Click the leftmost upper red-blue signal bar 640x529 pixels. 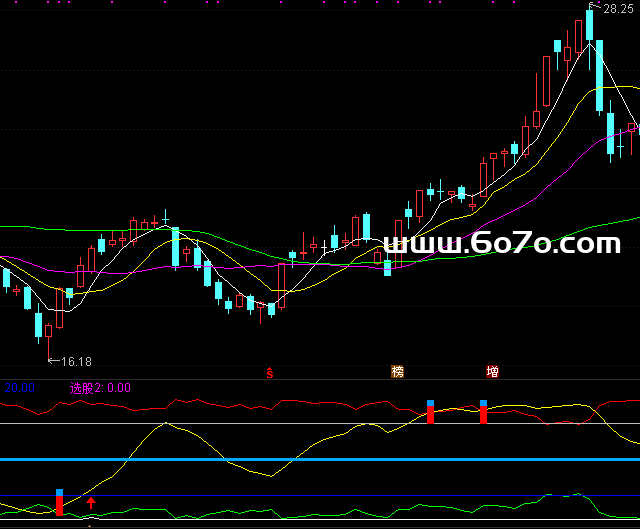tap(431, 412)
